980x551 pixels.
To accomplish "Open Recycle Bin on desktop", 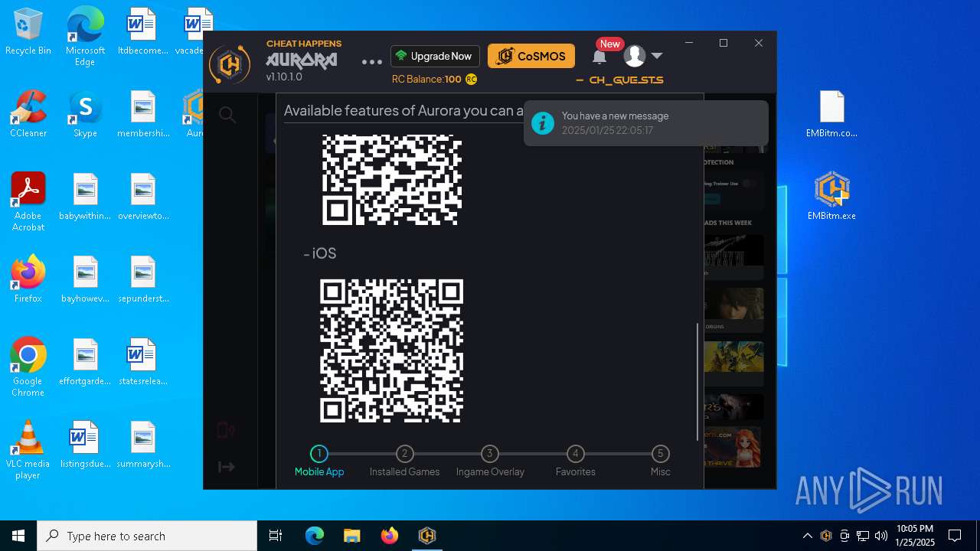I will 28,32.
